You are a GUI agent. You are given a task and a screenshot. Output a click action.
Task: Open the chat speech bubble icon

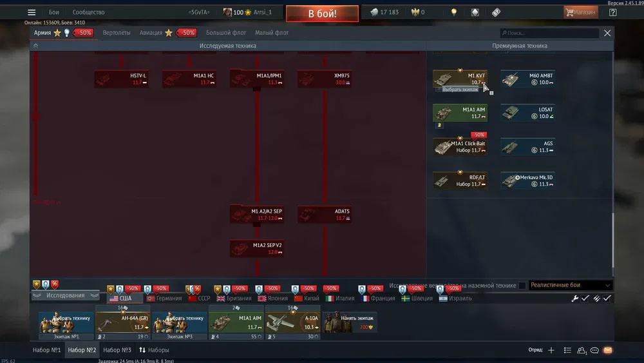pyautogui.click(x=594, y=350)
